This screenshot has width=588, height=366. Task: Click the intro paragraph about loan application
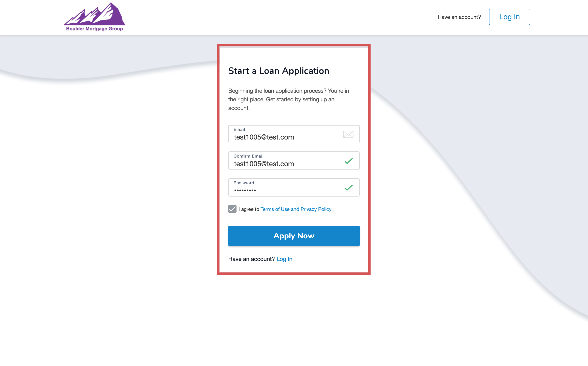coord(288,99)
